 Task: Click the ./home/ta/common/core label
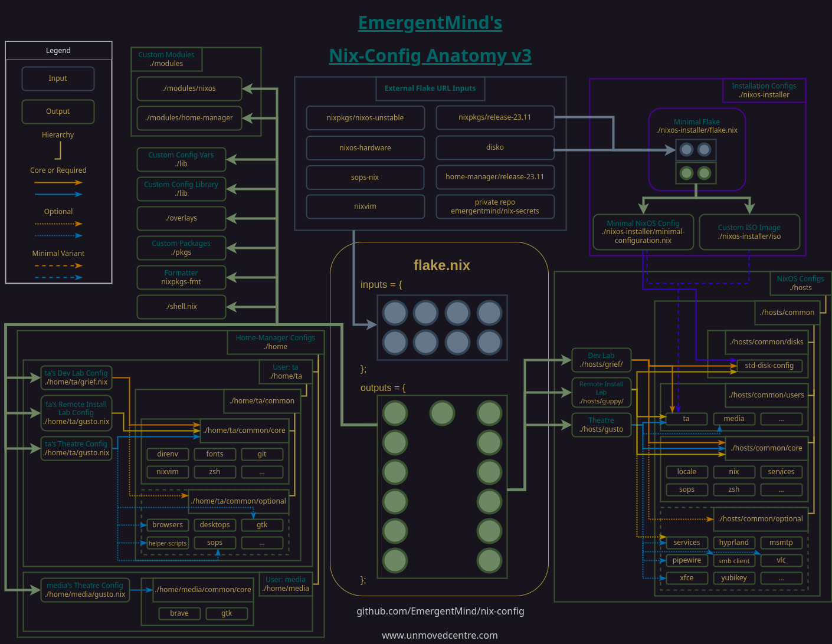(244, 431)
